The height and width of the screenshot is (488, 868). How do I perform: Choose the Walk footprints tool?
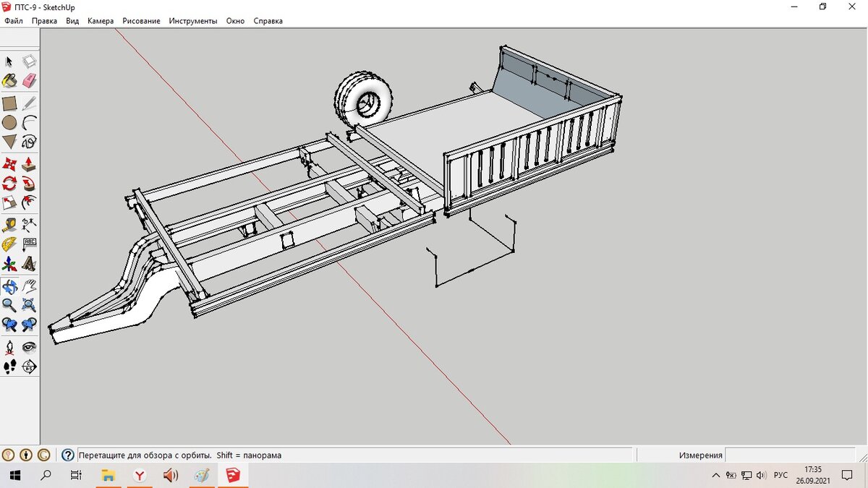(x=9, y=367)
